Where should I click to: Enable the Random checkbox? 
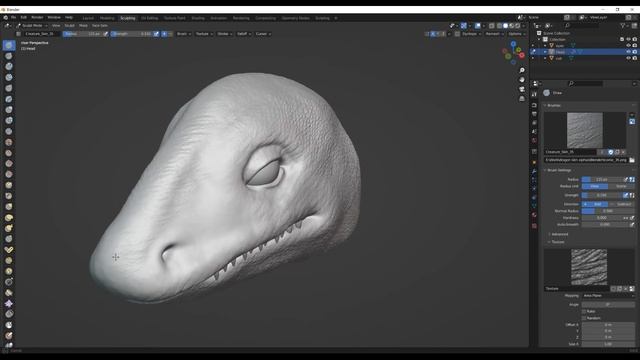(584, 318)
